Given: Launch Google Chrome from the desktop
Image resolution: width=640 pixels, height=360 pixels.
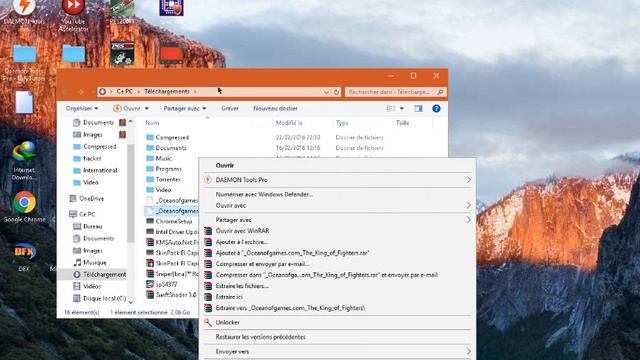Looking at the screenshot, I should coord(24,206).
